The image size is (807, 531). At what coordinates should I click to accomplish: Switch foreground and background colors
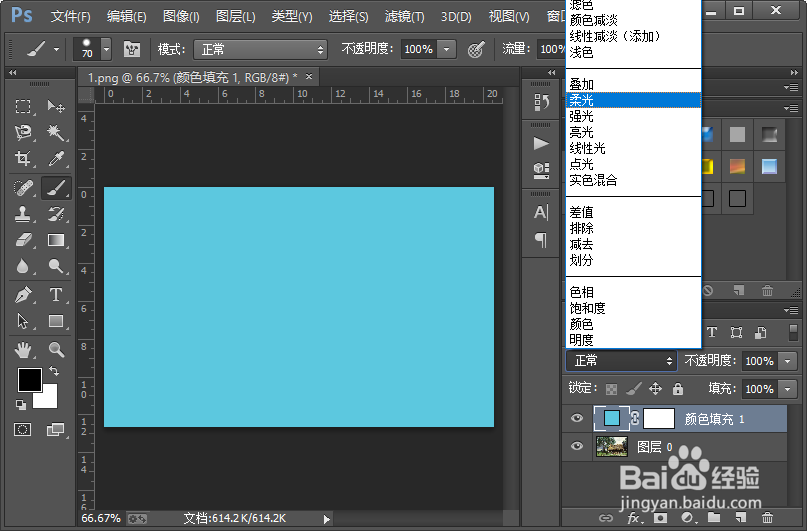54,370
